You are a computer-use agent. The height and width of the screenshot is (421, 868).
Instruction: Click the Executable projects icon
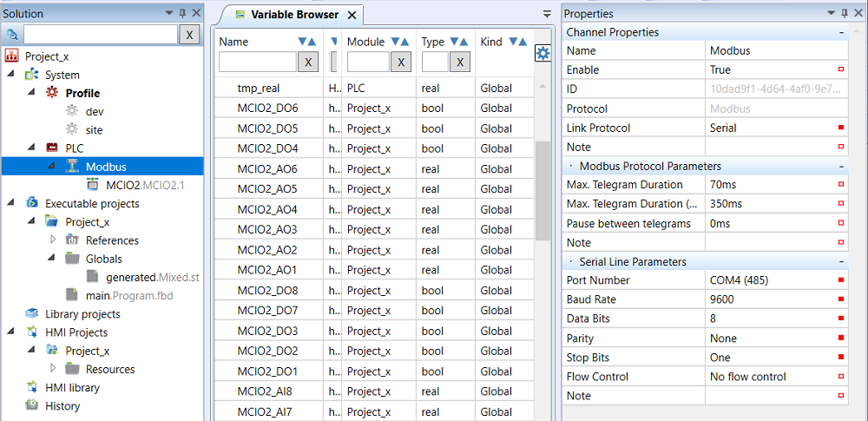click(31, 203)
